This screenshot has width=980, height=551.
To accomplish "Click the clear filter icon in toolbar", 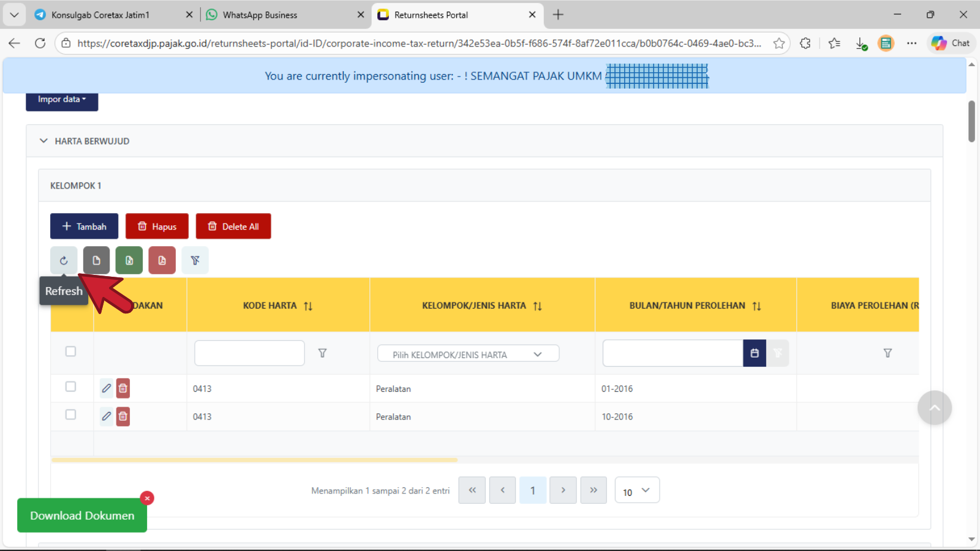I will 195,261.
